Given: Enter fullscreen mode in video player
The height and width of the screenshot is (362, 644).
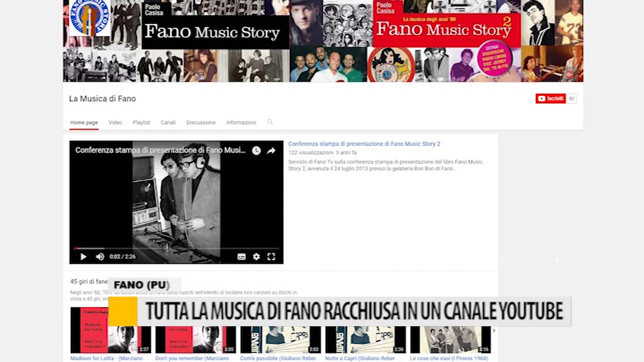Looking at the screenshot, I should (271, 256).
